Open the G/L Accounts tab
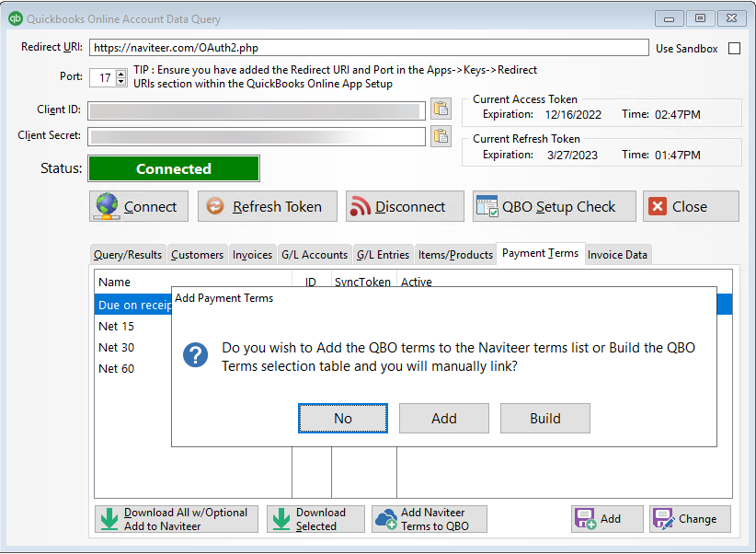756x554 pixels. [315, 255]
